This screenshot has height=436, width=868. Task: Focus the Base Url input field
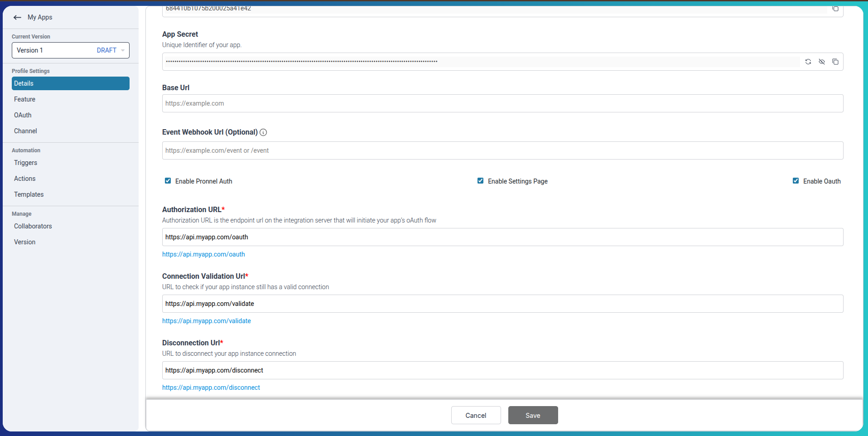(x=502, y=103)
